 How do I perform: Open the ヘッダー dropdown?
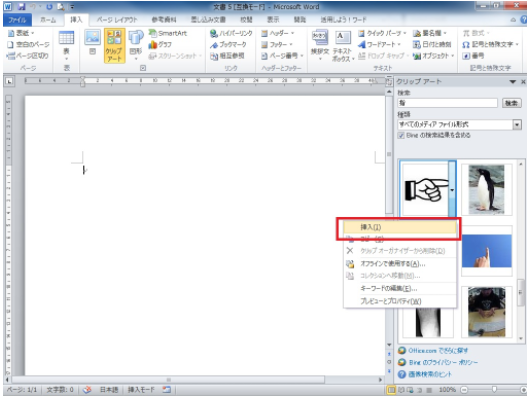pos(278,33)
